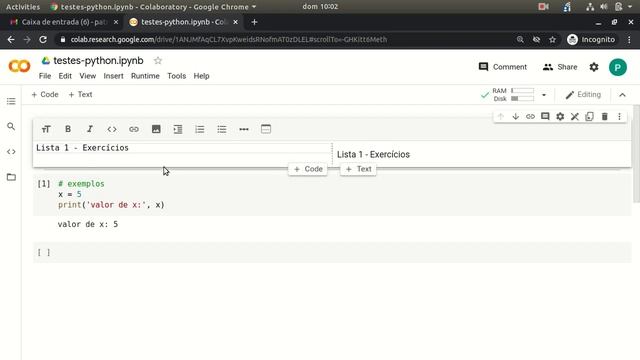640x360 pixels.
Task: Toggle markdown preview layout icon
Action: point(266,129)
